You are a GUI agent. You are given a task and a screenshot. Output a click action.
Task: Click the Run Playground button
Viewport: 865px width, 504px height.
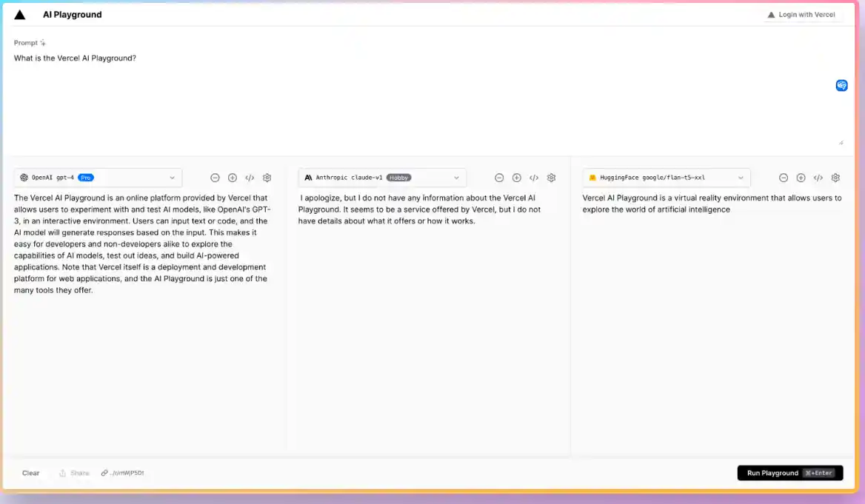[790, 473]
